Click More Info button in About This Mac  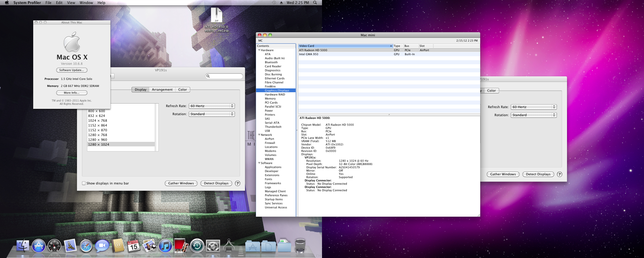point(72,93)
